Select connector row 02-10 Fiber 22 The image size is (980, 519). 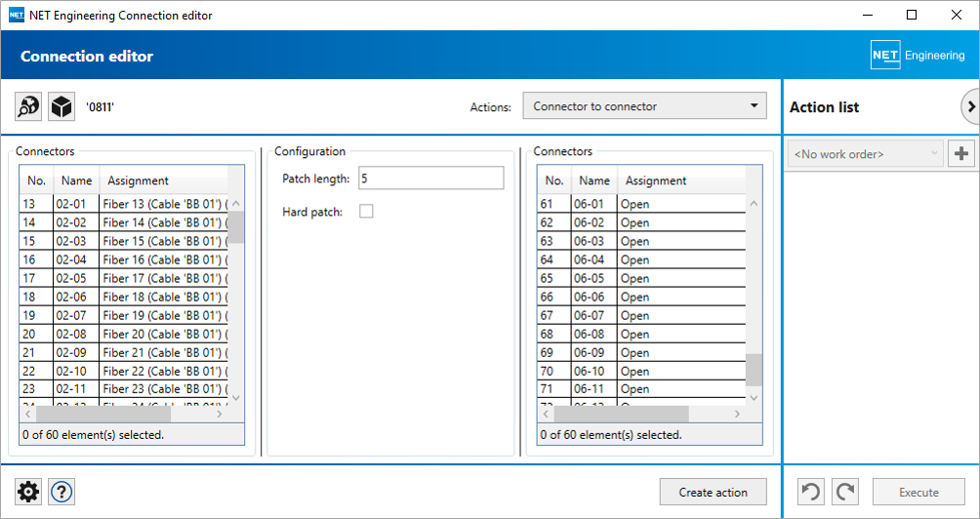pos(124,371)
